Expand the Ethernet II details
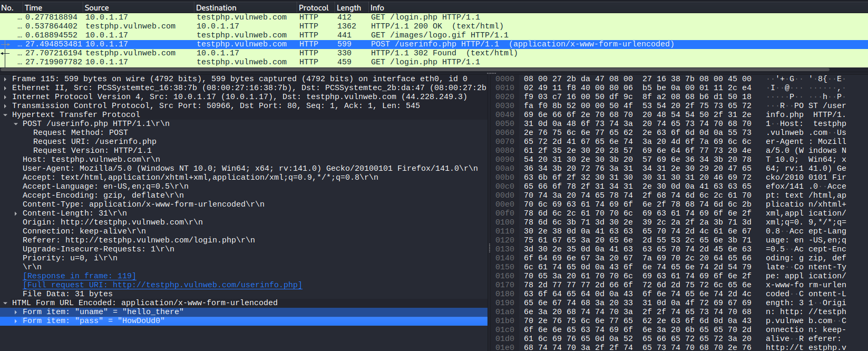 pyautogui.click(x=5, y=88)
